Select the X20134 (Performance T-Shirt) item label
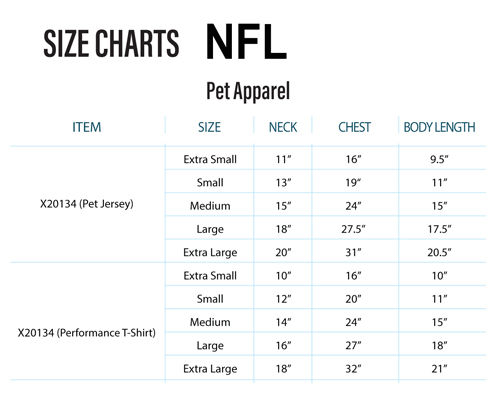Screen dimensions: 500x398 87,333
